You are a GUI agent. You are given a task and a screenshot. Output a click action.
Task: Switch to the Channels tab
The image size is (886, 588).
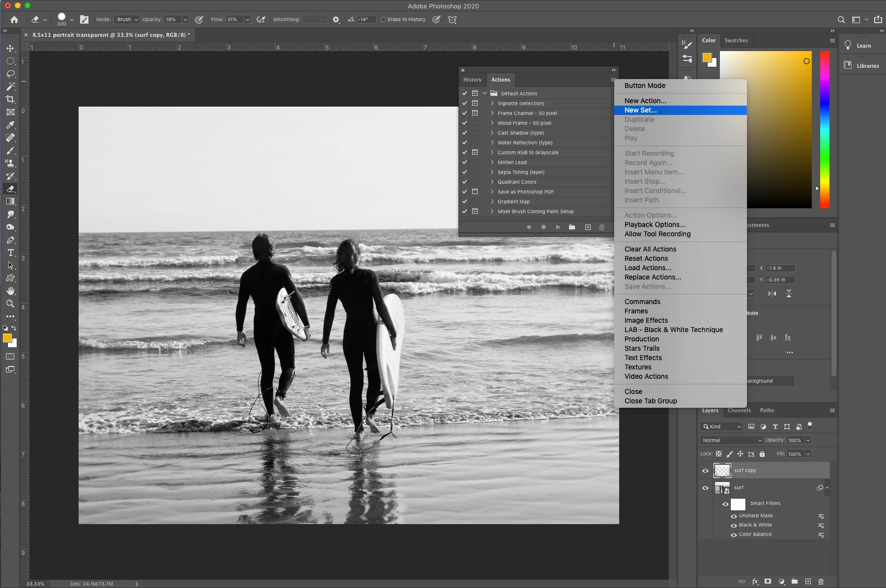point(739,410)
